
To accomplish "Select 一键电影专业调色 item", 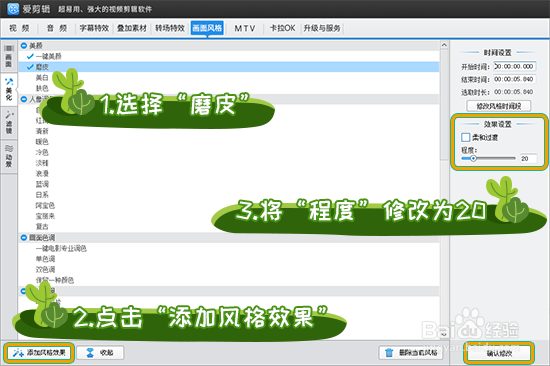I will [x=61, y=248].
